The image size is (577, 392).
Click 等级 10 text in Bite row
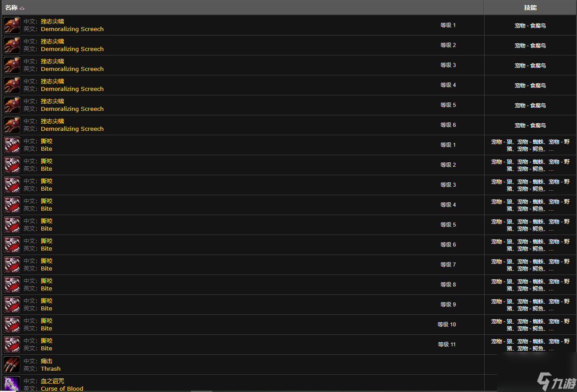(447, 325)
